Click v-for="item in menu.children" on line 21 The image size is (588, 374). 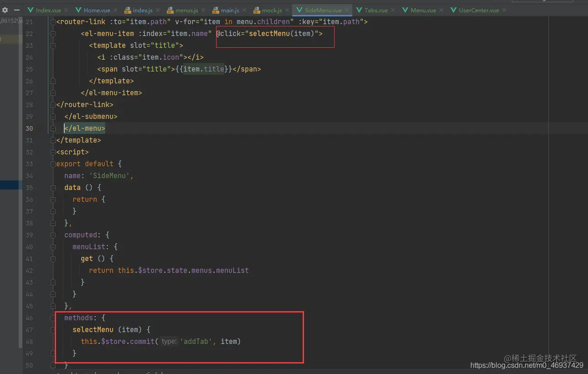[234, 21]
